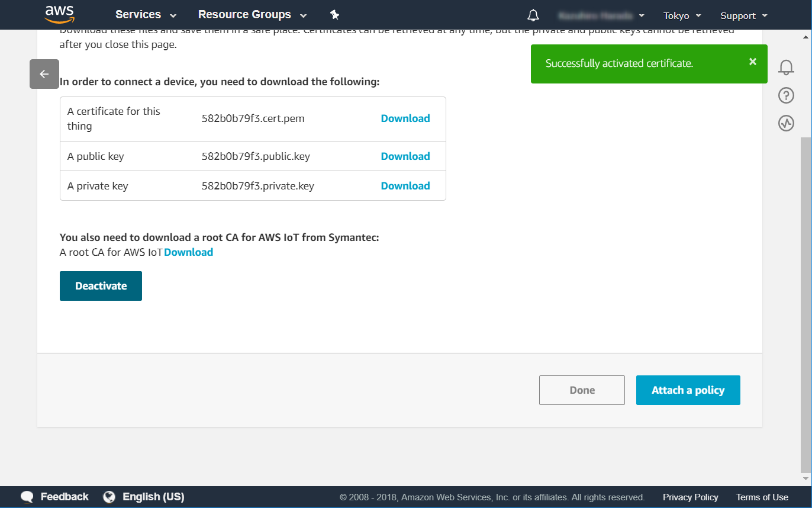Click the Attach a policy button
812x508 pixels.
pos(688,390)
